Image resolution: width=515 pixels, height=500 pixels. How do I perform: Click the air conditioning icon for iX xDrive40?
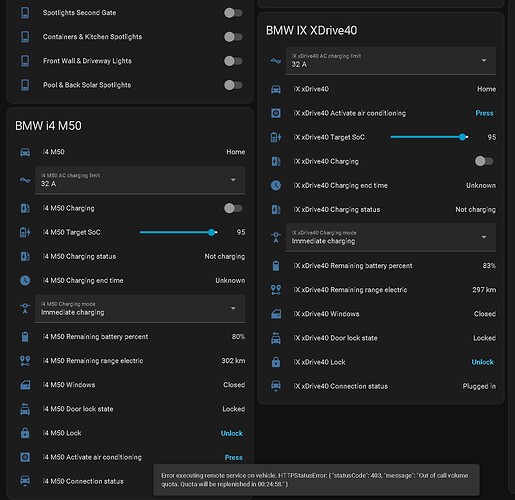tap(276, 113)
